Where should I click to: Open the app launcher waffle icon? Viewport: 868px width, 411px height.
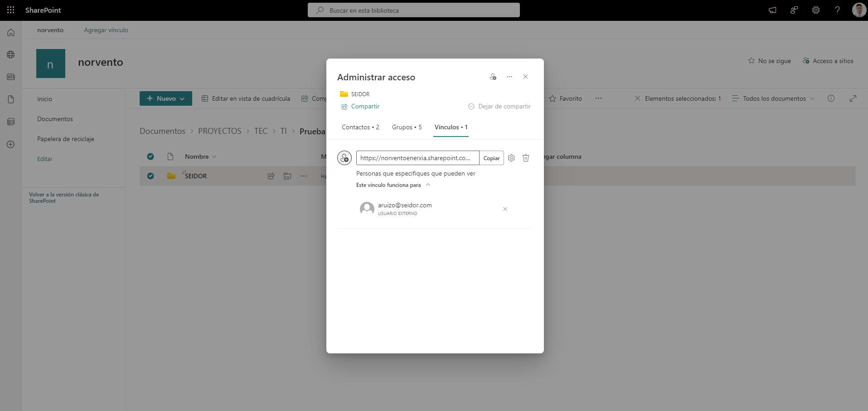click(11, 10)
